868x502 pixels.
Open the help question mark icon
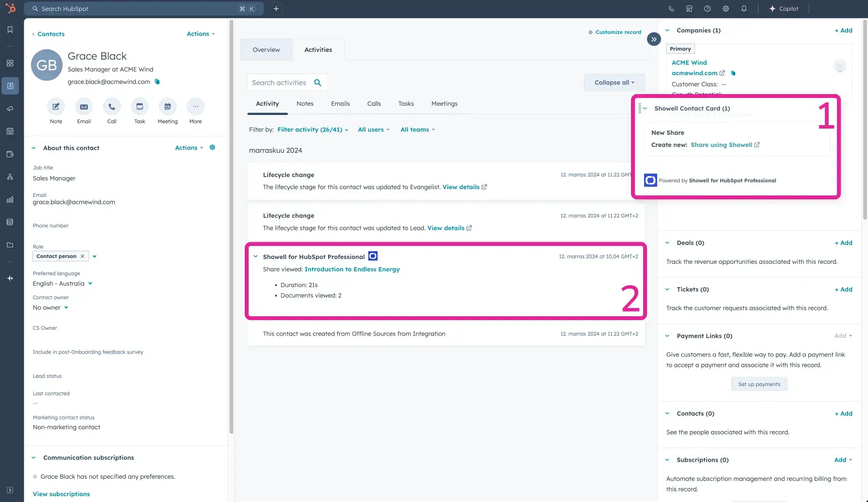(x=707, y=9)
